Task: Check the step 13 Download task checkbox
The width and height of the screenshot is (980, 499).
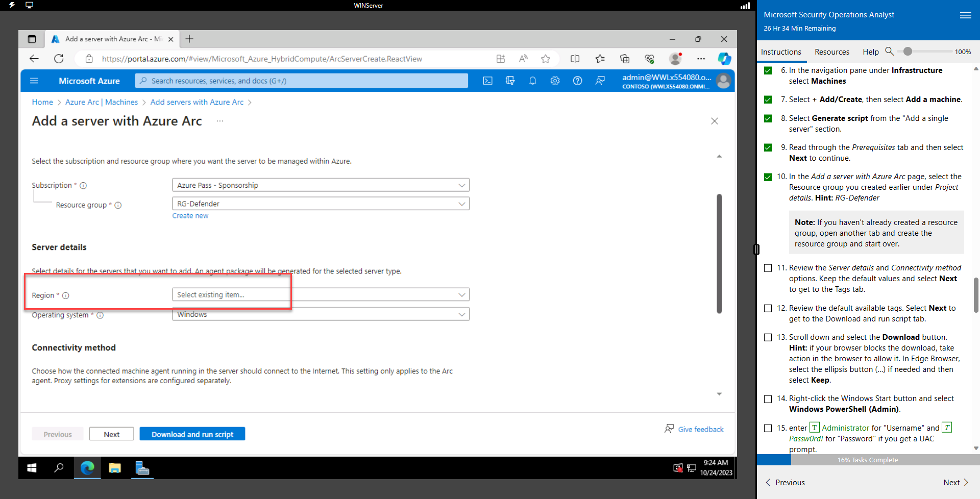Action: [768, 337]
